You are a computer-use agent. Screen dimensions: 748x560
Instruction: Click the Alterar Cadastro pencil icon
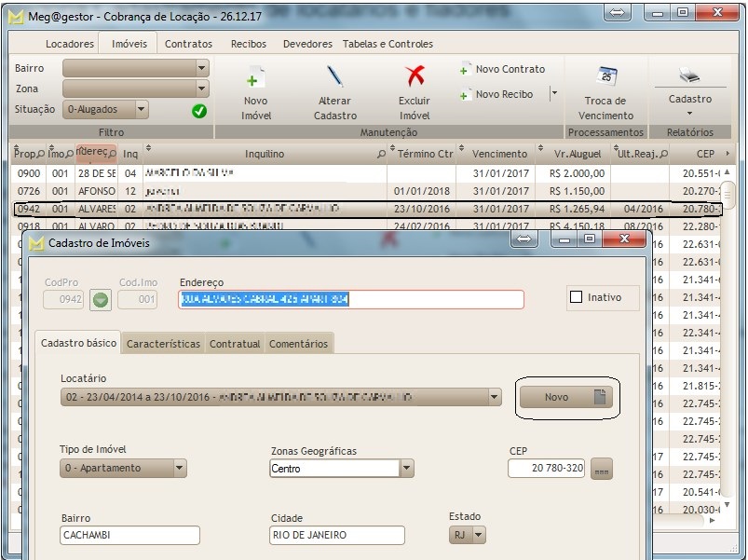click(x=334, y=77)
